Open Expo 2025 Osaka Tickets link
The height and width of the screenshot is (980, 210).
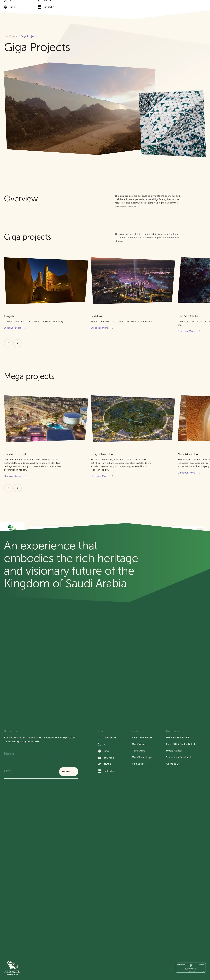click(181, 744)
